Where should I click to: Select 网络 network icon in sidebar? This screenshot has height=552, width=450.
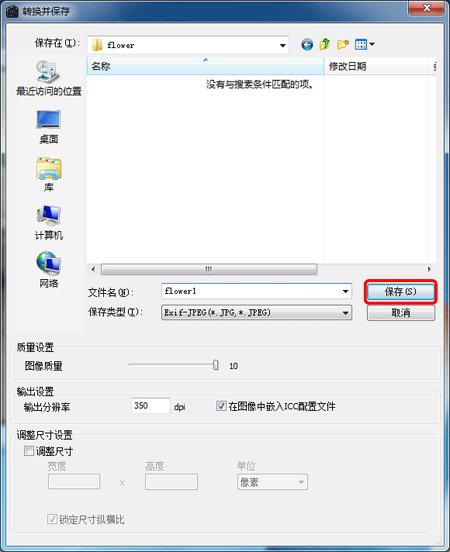tap(49, 270)
